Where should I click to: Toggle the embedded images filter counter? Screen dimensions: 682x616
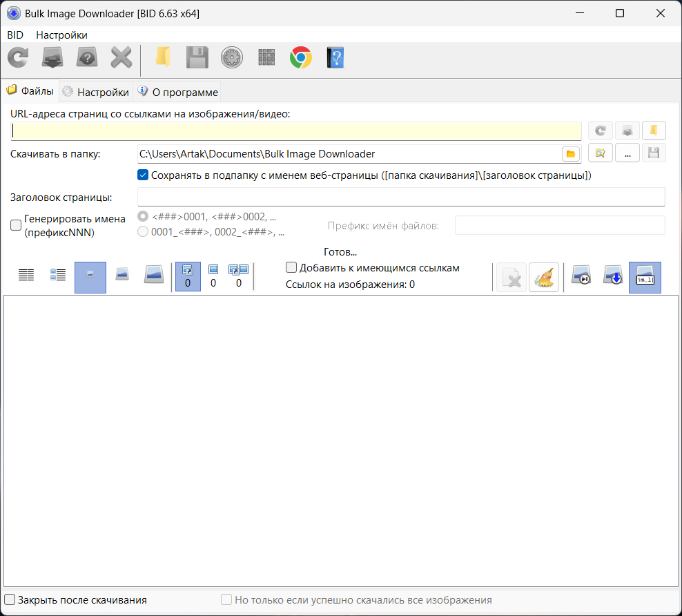(213, 277)
